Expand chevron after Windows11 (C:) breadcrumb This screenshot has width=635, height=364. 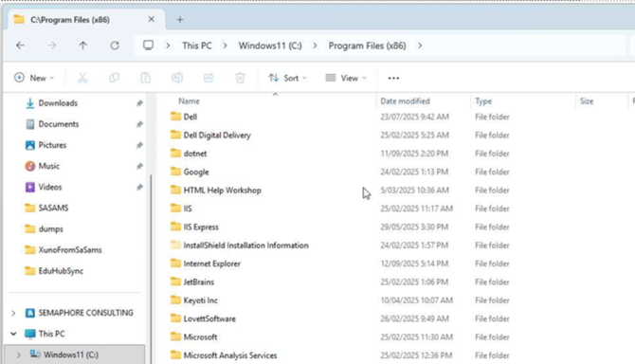coord(315,45)
